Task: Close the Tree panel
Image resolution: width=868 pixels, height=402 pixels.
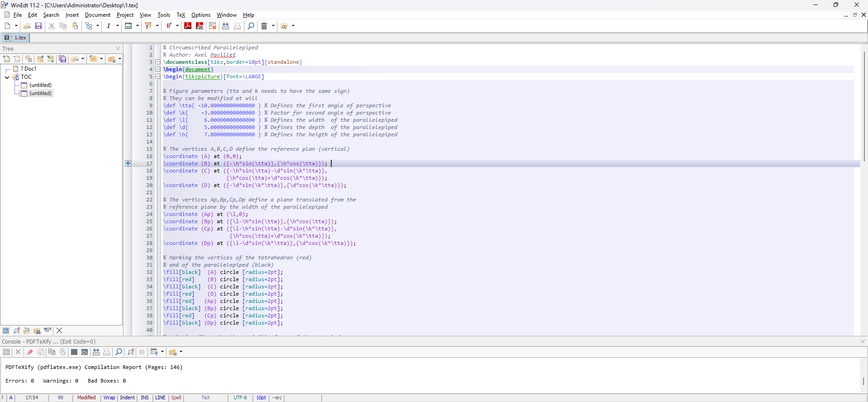Action: point(118,48)
